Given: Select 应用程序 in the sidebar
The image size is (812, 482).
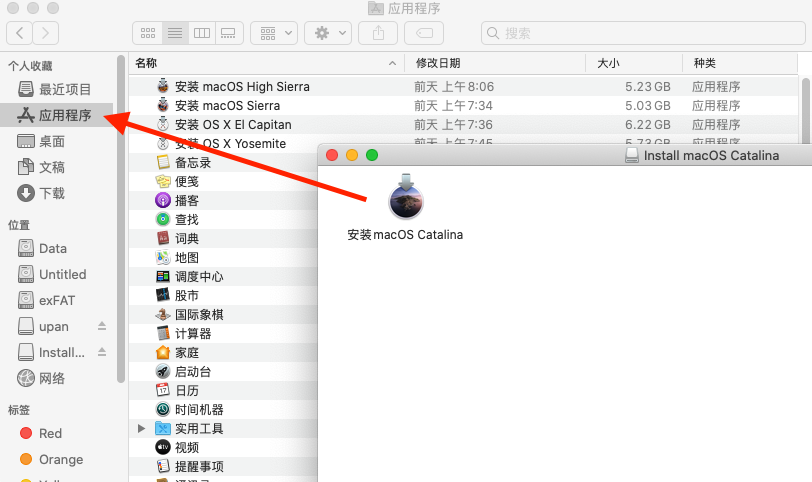Looking at the screenshot, I should click(x=56, y=115).
